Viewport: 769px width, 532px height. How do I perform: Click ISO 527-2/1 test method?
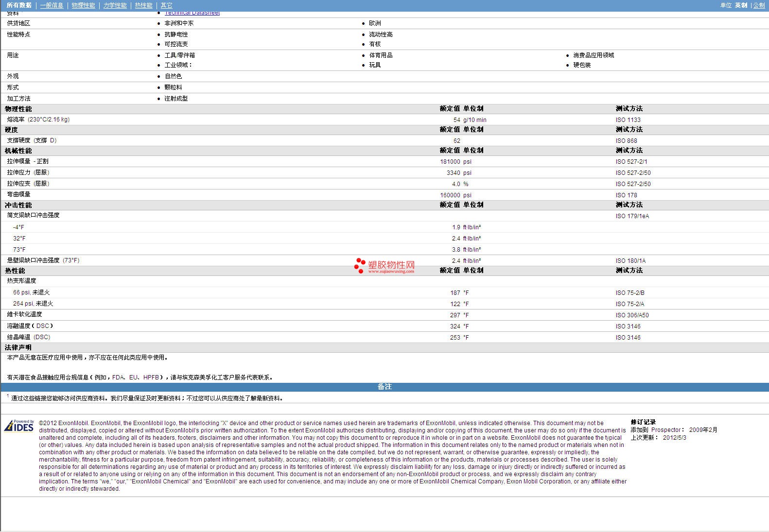click(x=631, y=162)
